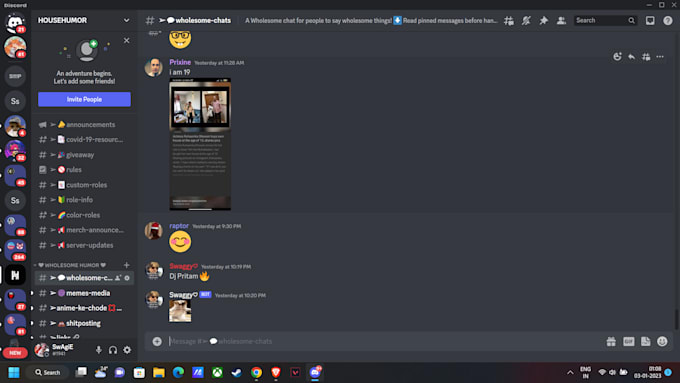
Task: Open Swaggy bot's image thumbnail
Action: [180, 311]
